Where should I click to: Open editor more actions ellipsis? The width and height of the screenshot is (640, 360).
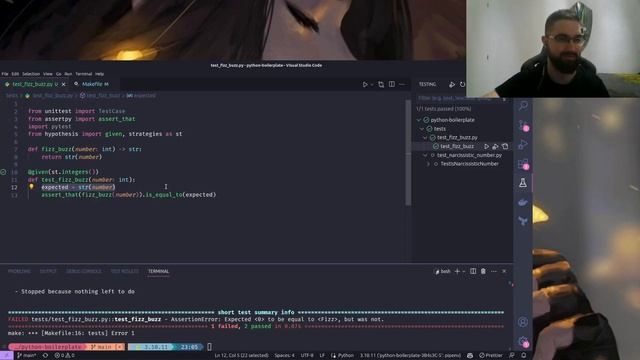click(x=402, y=84)
